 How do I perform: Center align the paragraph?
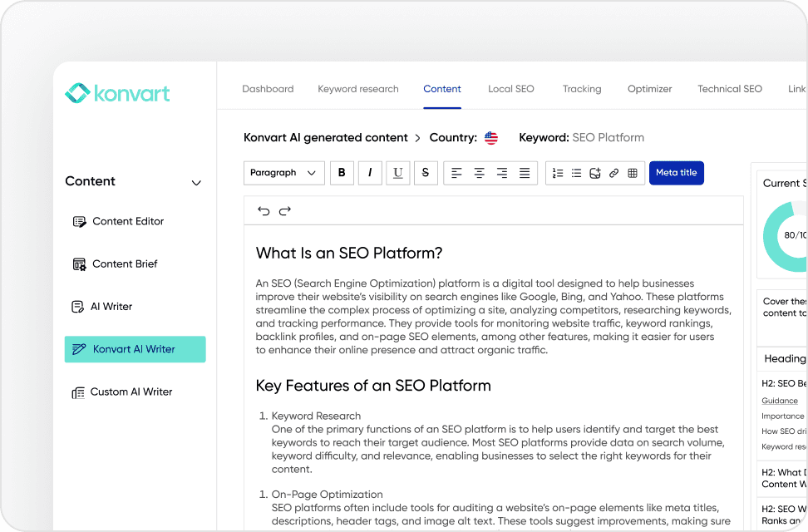click(480, 173)
